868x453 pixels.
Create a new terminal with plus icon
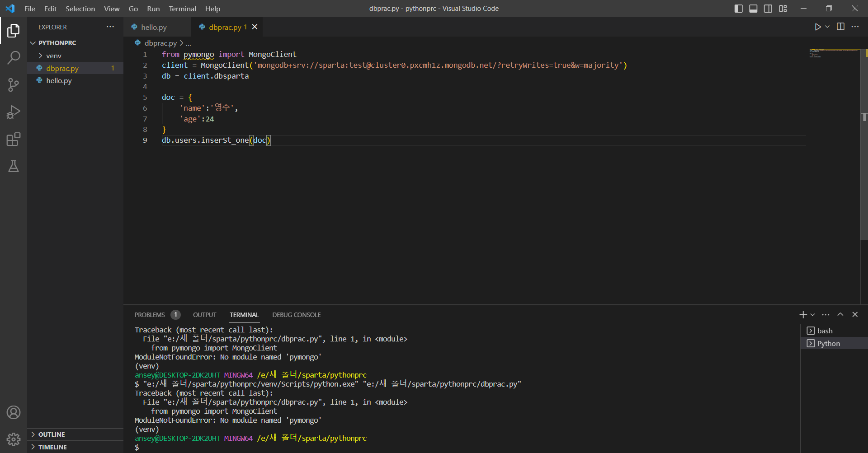[803, 315]
